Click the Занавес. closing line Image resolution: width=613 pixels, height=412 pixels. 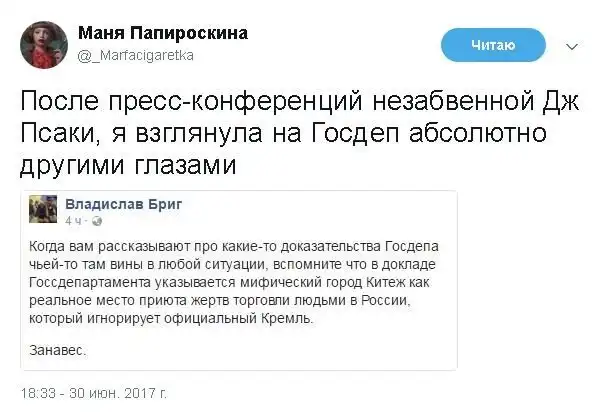(61, 350)
